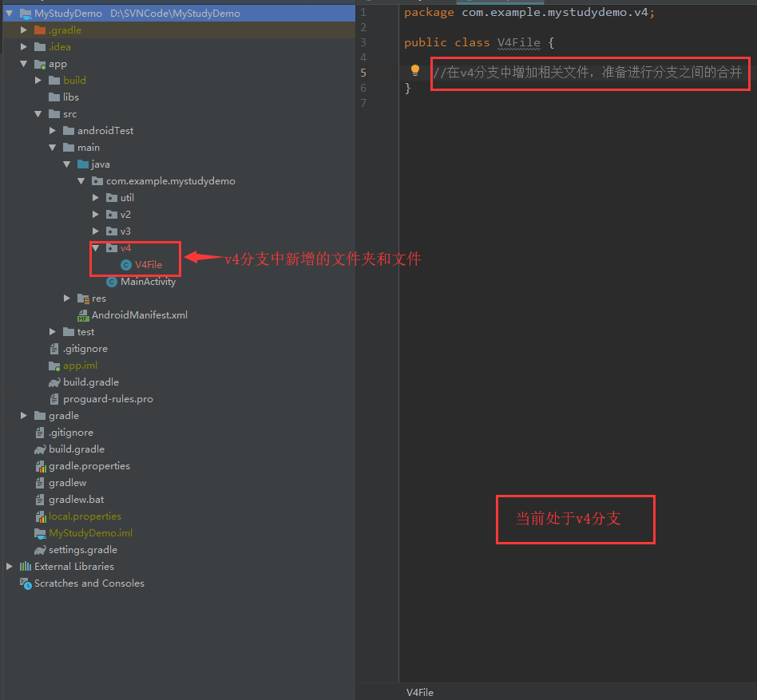
Task: Click the External Libraries icon
Action: click(x=26, y=567)
